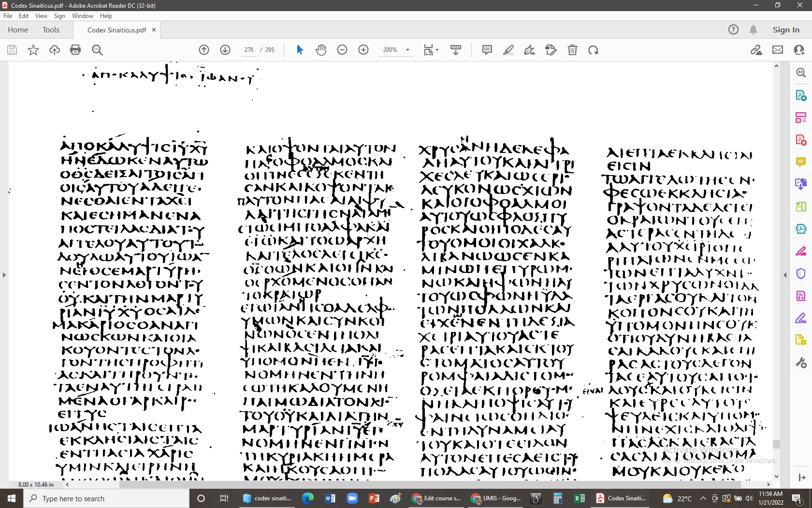Close the Codex Sinaiticus.pdf tab
This screenshot has height=508, width=812.
[154, 30]
